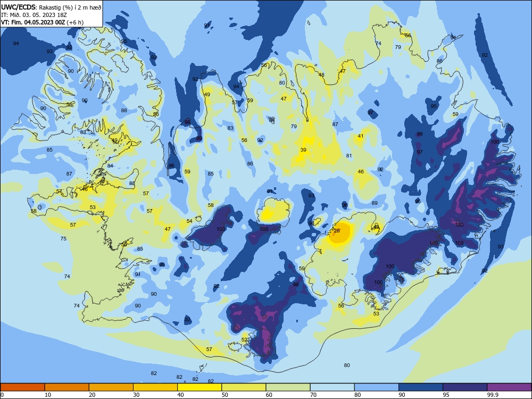532x399 pixels.
Task: Click the '52' humidity value near the south coast
Action: coord(244,339)
